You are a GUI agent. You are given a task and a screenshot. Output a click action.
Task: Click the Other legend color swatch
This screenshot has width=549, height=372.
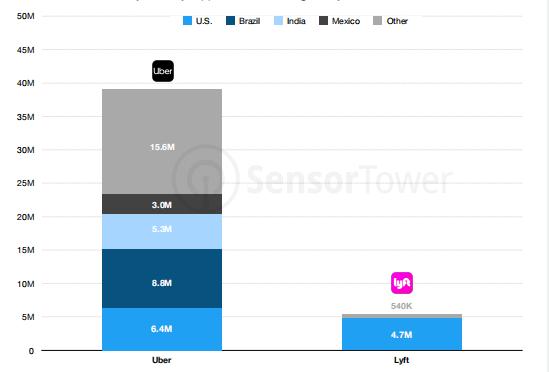tap(378, 21)
